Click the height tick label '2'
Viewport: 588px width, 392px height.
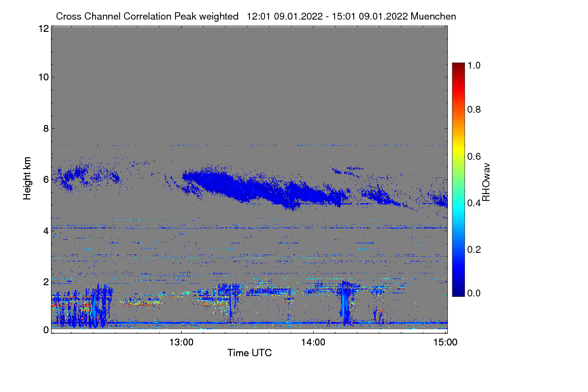click(x=46, y=282)
